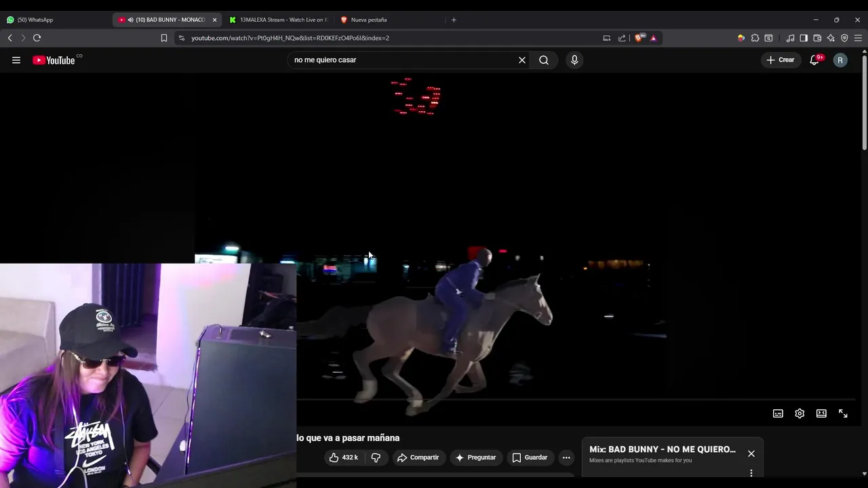Screen dimensions: 868x488
Task: Open the Brave Rewards triangle icon
Action: pyautogui.click(x=654, y=38)
